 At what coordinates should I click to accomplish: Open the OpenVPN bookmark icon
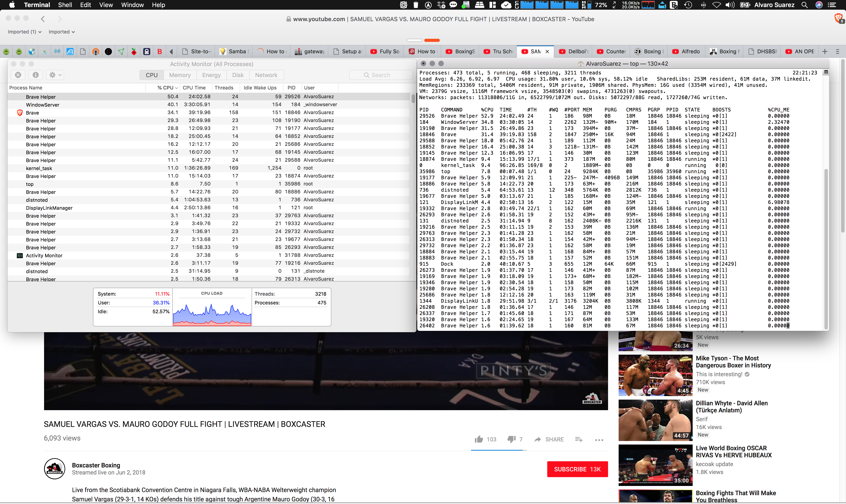pyautogui.click(x=95, y=51)
